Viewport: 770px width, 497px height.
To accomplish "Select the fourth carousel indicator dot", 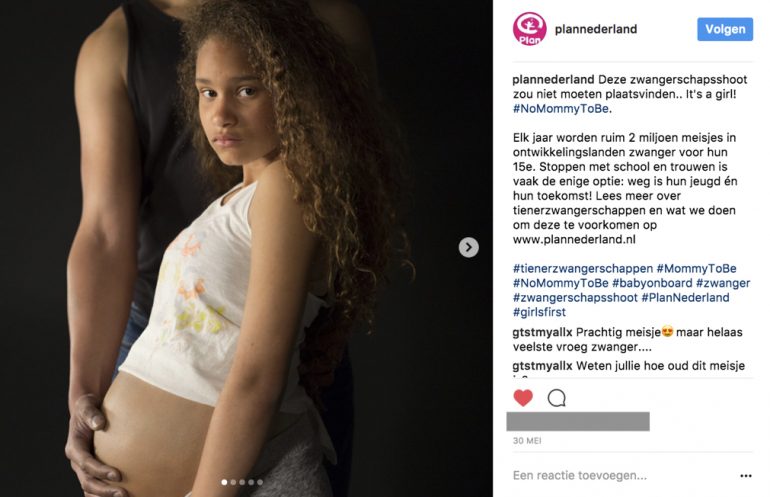I will (x=251, y=482).
